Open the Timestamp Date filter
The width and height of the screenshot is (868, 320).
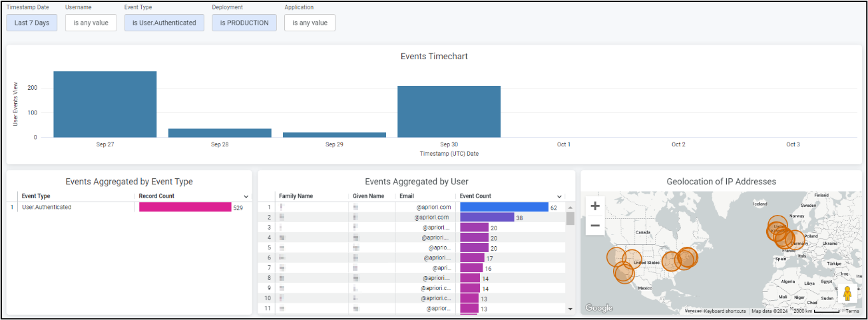[32, 23]
